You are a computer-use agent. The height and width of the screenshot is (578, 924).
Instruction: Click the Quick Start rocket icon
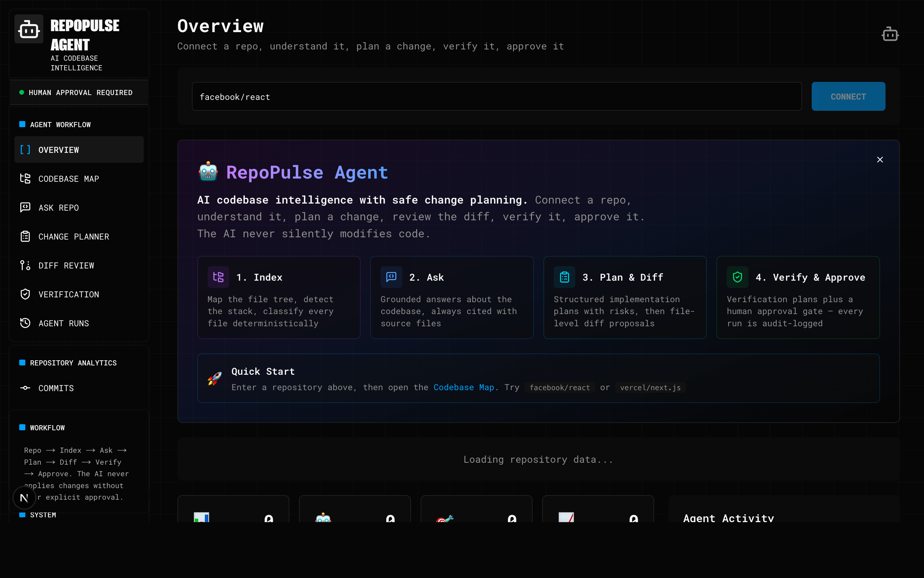[215, 379]
